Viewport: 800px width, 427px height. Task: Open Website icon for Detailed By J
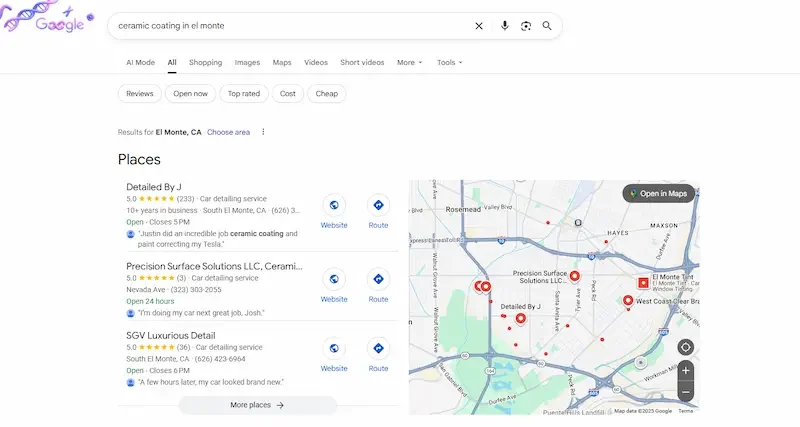(334, 205)
